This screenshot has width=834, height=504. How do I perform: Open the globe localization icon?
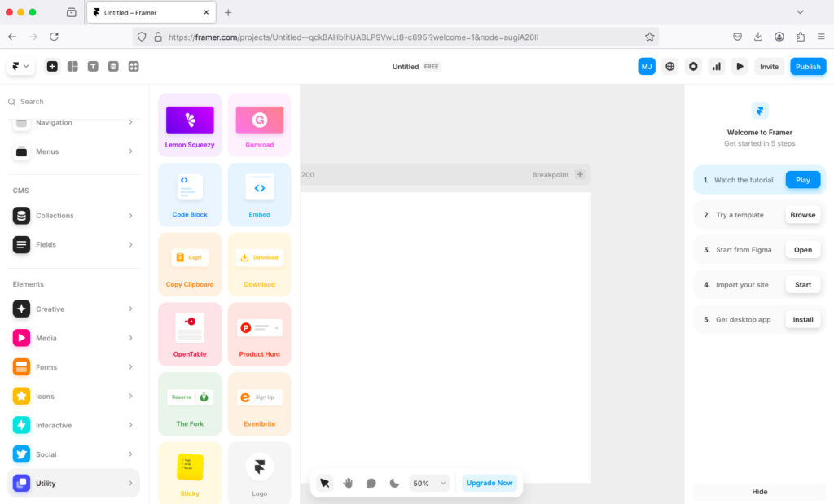click(669, 67)
